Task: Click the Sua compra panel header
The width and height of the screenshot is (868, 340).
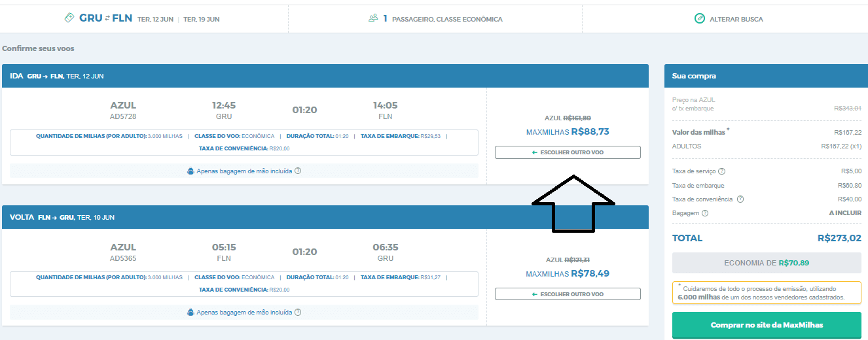Action: pos(767,76)
